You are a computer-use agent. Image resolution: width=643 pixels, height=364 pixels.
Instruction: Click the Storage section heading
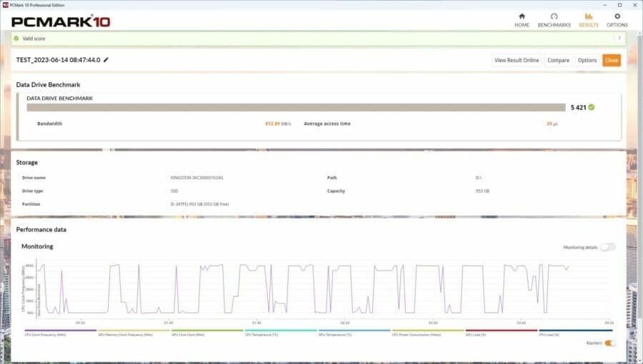coord(26,163)
